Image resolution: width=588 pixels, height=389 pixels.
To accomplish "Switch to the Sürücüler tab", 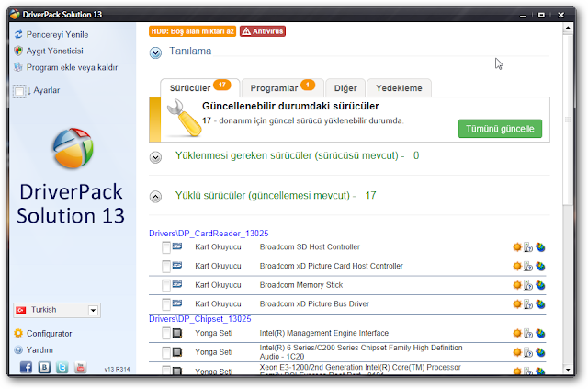I will click(199, 88).
